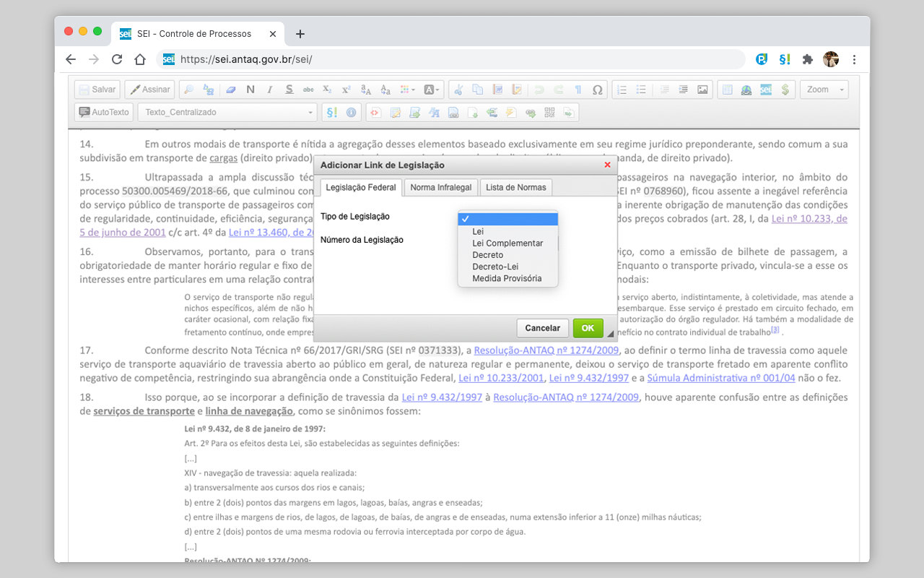Click the §! extension icon in the browser bar
The height and width of the screenshot is (578, 924).
(x=784, y=59)
